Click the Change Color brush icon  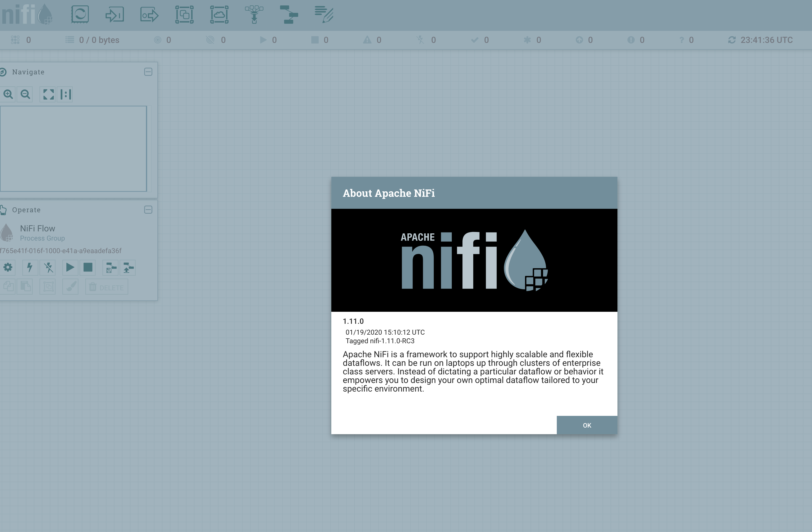tap(71, 287)
